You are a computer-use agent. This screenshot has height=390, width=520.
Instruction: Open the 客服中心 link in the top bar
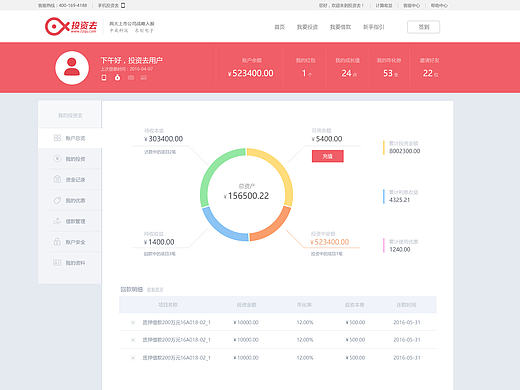tap(412, 5)
